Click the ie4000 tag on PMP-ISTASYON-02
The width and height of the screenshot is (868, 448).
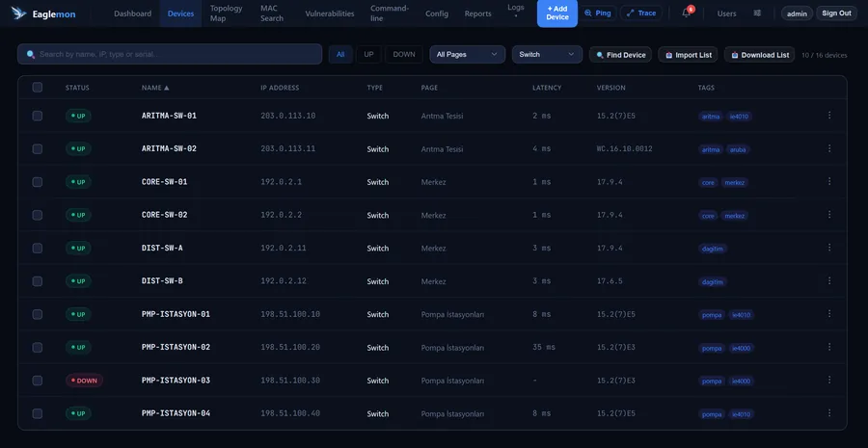(742, 349)
